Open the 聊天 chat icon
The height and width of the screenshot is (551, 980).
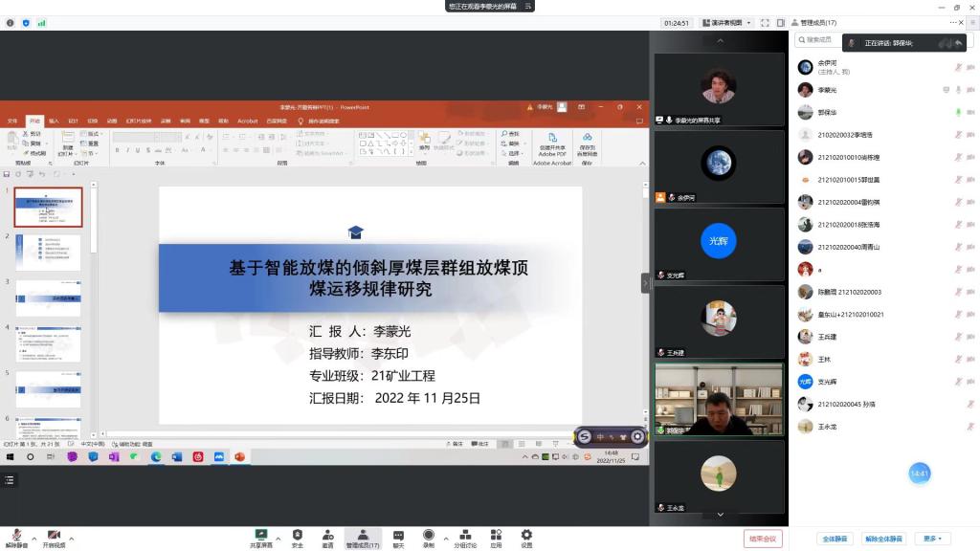[x=398, y=536]
